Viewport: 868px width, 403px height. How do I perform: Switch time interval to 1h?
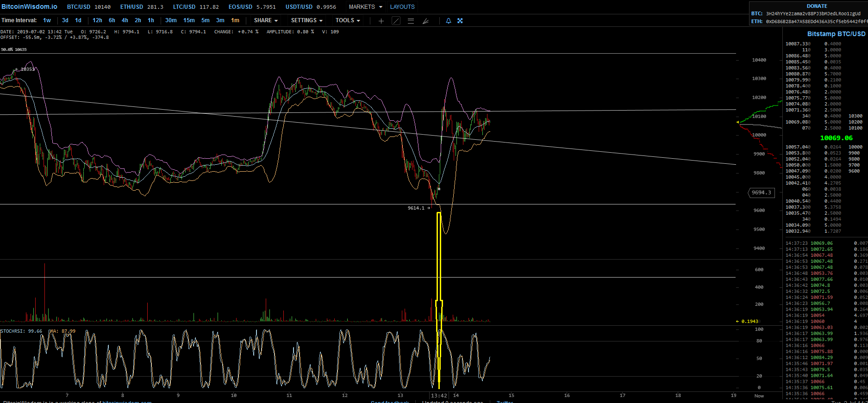[151, 20]
